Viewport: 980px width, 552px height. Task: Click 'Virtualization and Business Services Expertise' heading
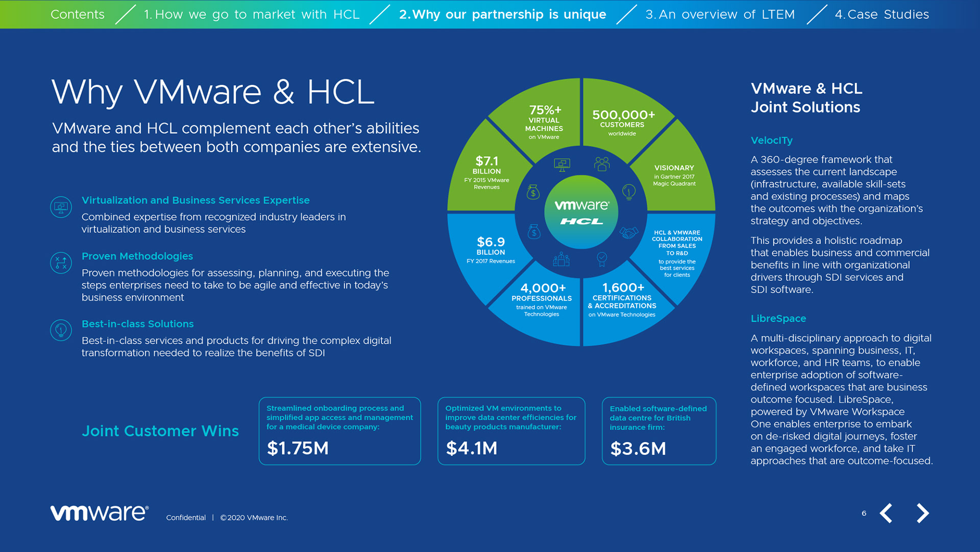pos(195,200)
